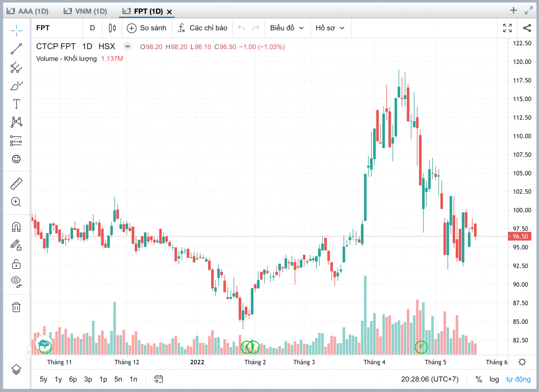
Task: Expand the window with diagonal arrows icon
Action: pos(529,10)
